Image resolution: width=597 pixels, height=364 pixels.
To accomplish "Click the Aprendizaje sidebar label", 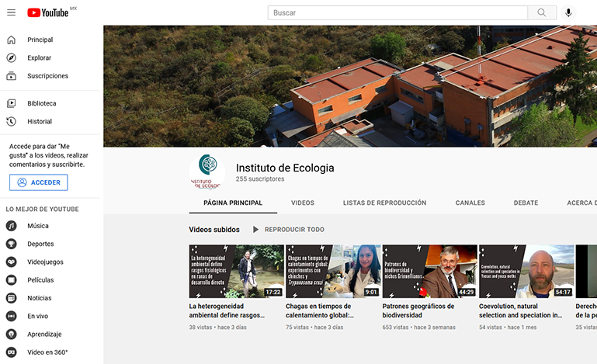I will click(x=44, y=335).
